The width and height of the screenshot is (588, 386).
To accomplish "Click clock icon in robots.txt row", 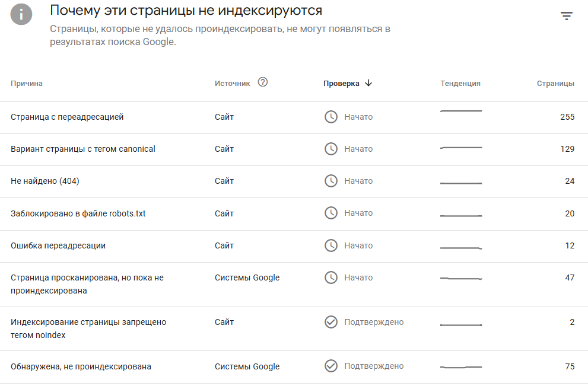I will [x=330, y=213].
